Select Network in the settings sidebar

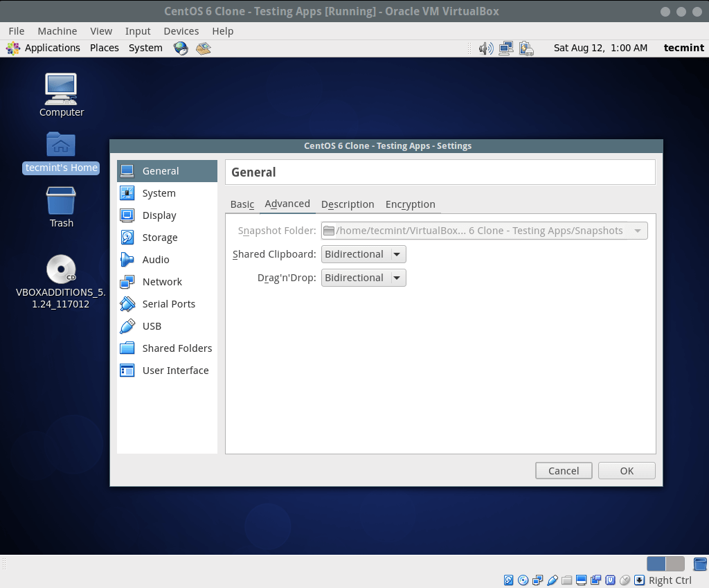[161, 282]
